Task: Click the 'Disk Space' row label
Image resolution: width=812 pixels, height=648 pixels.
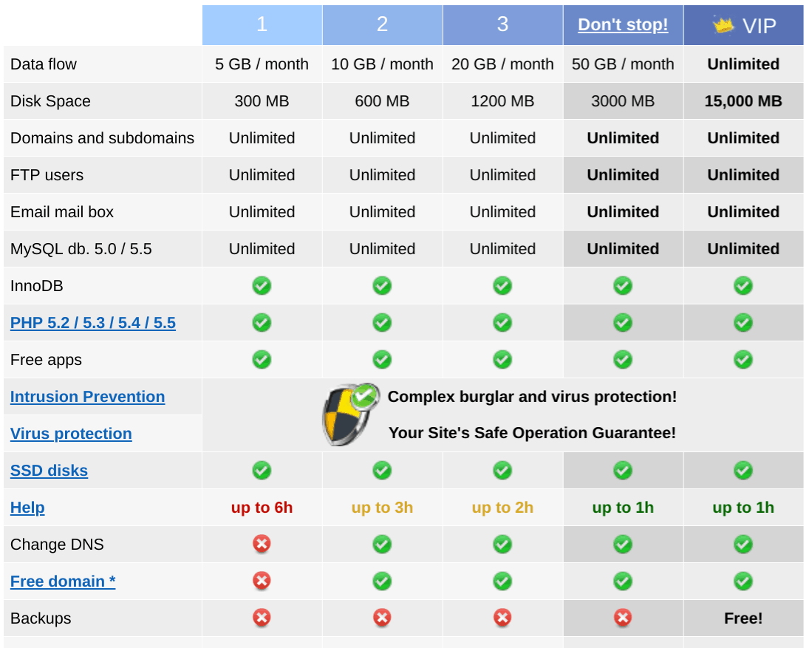Action: (x=50, y=101)
